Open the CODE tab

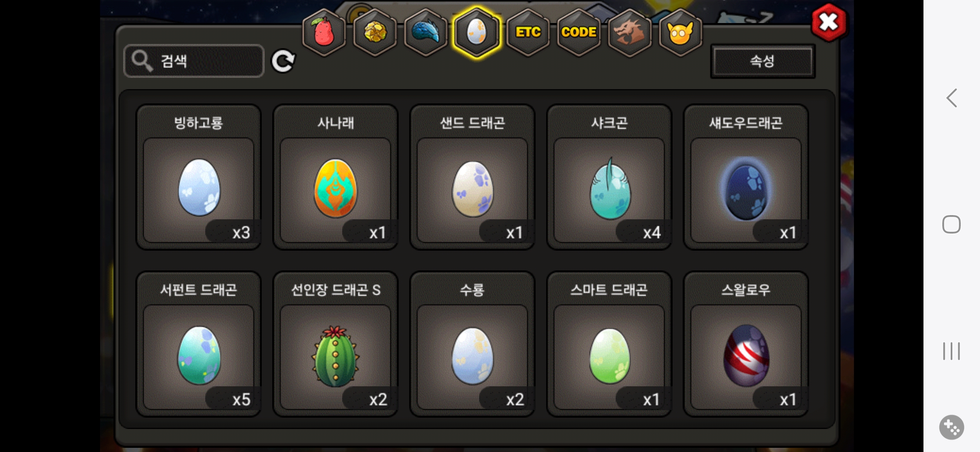[579, 33]
